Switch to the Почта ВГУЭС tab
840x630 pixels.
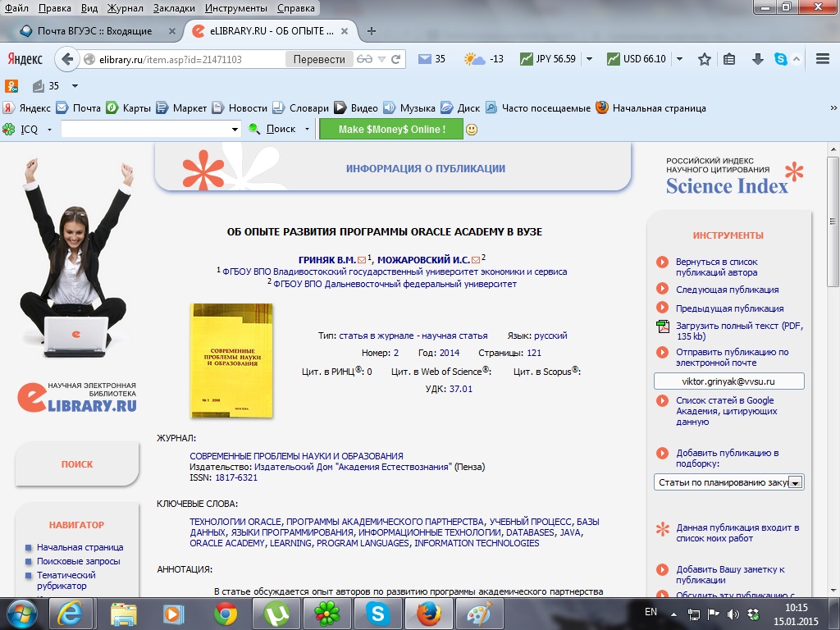[x=97, y=31]
